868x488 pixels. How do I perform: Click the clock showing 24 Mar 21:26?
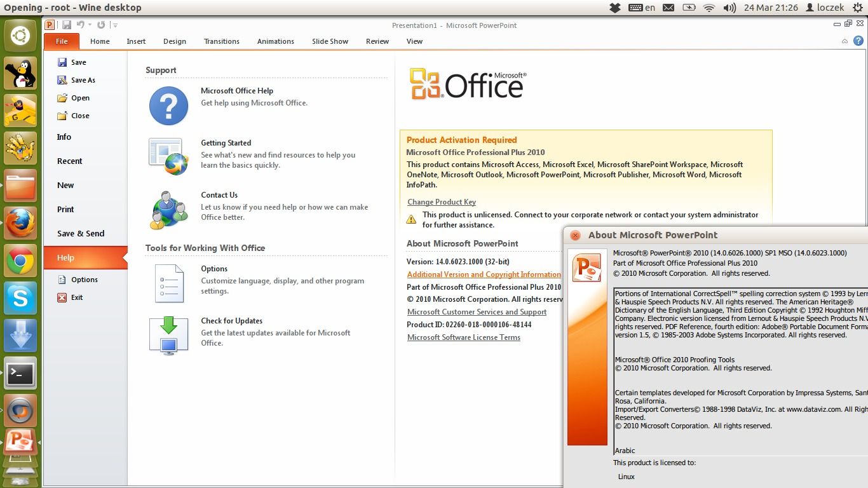[771, 8]
